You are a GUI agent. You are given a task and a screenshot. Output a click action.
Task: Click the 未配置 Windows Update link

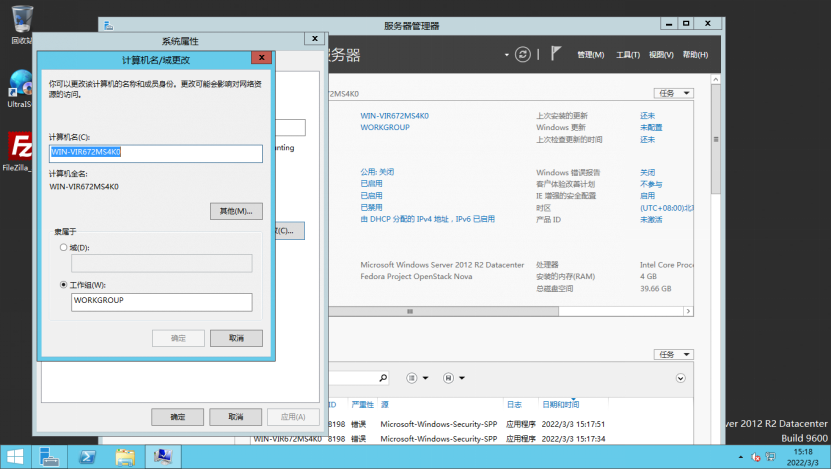651,127
